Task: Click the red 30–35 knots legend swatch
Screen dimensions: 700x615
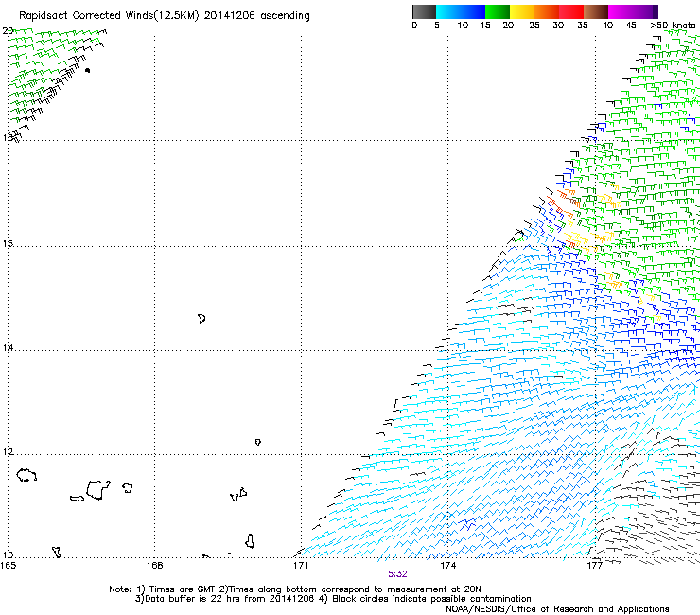Action: pos(571,11)
